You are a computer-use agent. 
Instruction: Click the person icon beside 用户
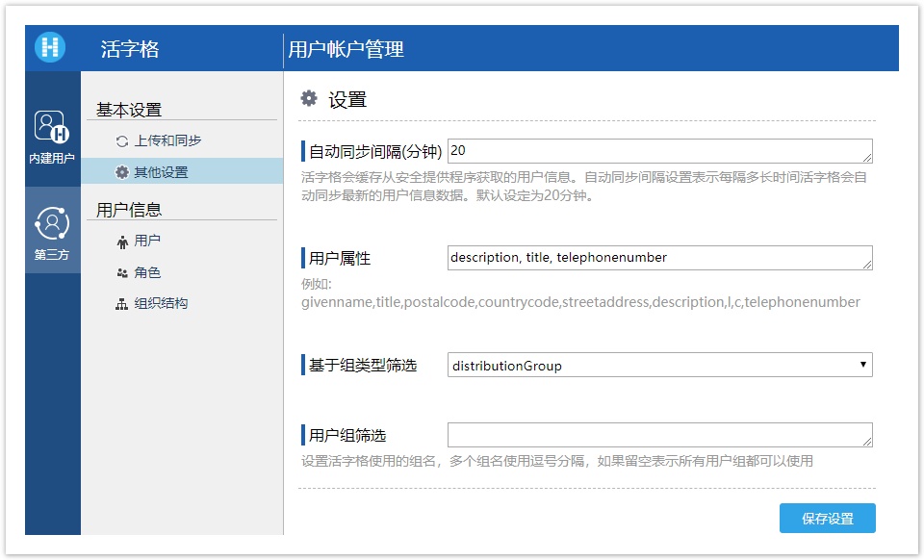(122, 242)
